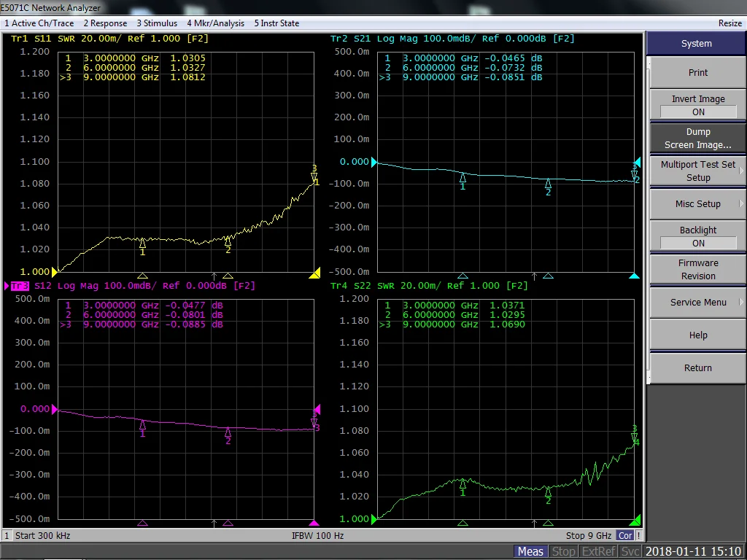Viewport: 747px width, 560px height.
Task: Expand the Misc Setup submenu
Action: pyautogui.click(x=698, y=204)
